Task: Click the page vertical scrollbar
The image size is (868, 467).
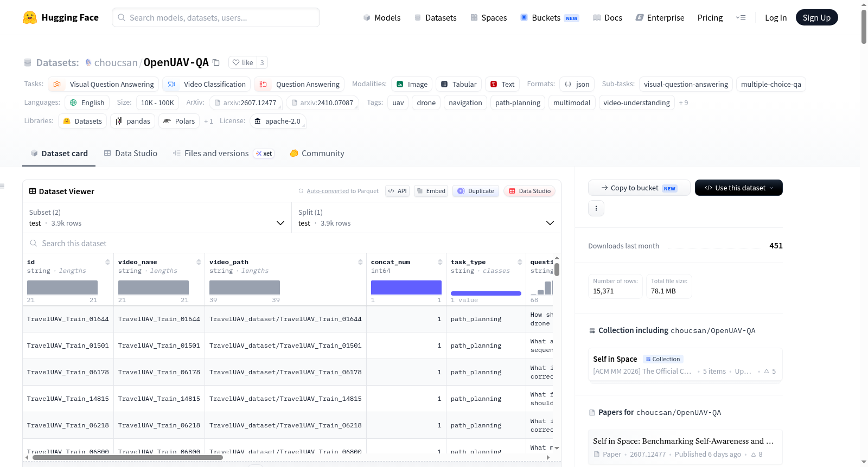Action: pos(864,26)
